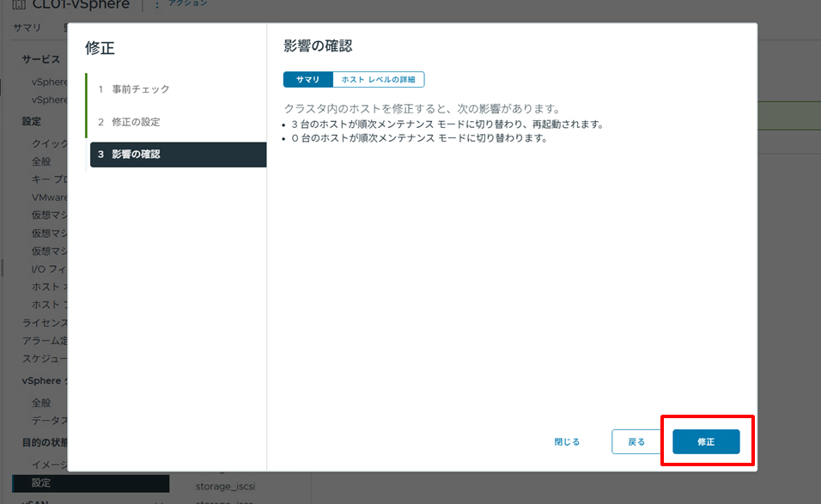
Task: Select アラーム定義 in the sidebar
Action: pos(43,338)
